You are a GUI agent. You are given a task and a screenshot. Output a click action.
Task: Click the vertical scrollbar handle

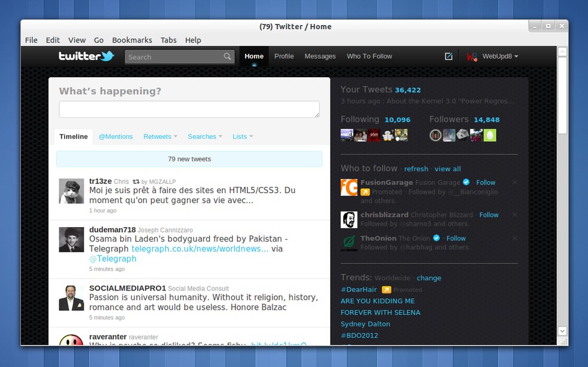[x=562, y=95]
